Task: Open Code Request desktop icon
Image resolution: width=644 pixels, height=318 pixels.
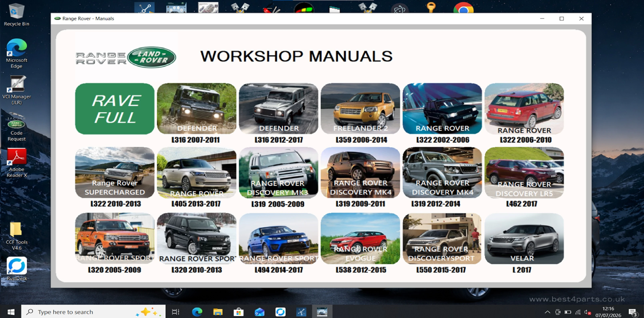Action: (x=17, y=127)
